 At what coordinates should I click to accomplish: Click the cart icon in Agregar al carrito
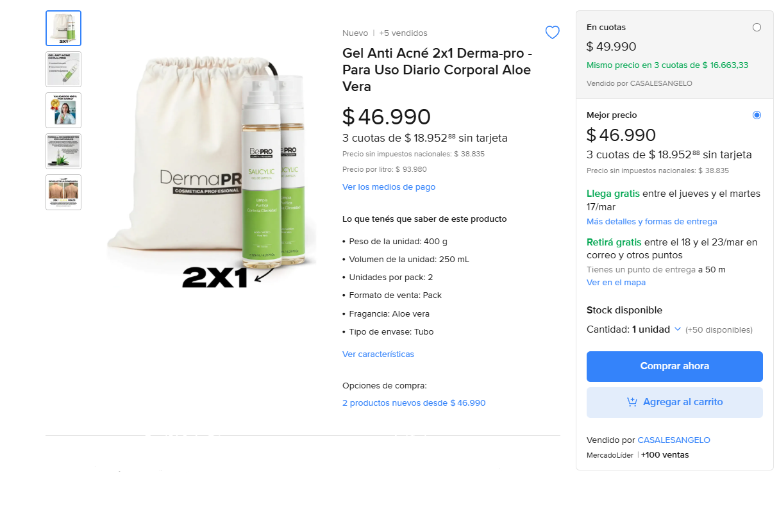click(x=632, y=403)
